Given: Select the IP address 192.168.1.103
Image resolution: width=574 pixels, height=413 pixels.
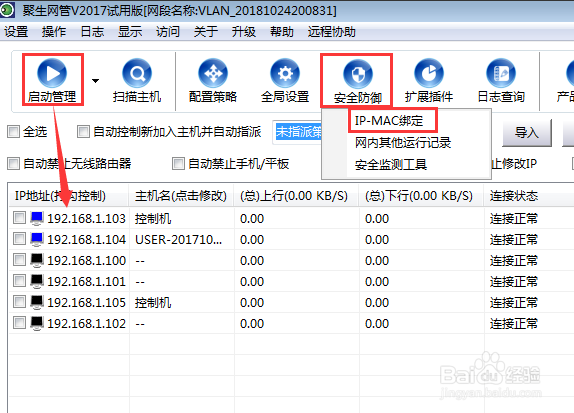Looking at the screenshot, I should 86,219.
